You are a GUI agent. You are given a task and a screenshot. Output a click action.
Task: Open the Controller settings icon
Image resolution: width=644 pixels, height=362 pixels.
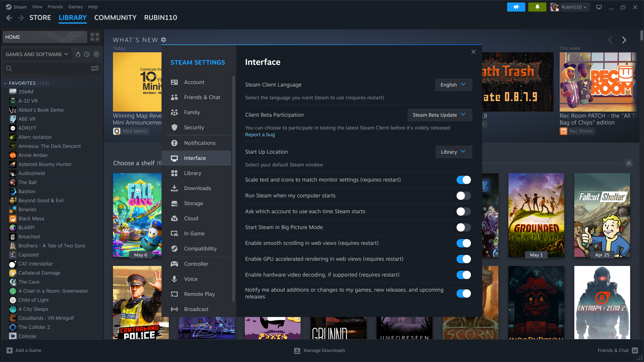click(174, 264)
